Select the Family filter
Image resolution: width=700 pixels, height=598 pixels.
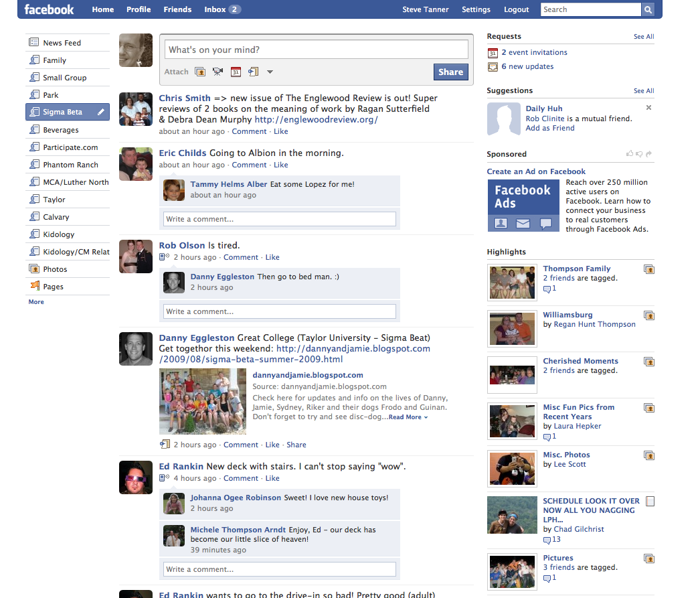coord(68,60)
